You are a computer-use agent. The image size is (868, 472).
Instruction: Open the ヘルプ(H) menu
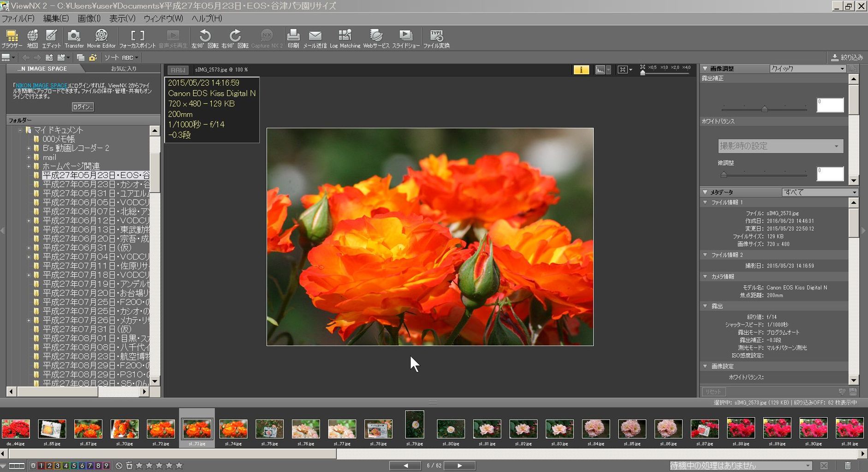[207, 18]
